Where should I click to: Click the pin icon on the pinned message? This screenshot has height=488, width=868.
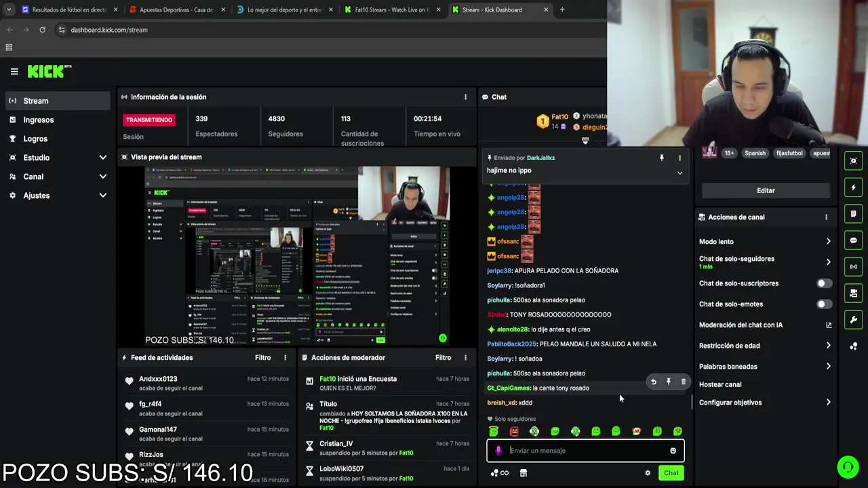coord(662,158)
